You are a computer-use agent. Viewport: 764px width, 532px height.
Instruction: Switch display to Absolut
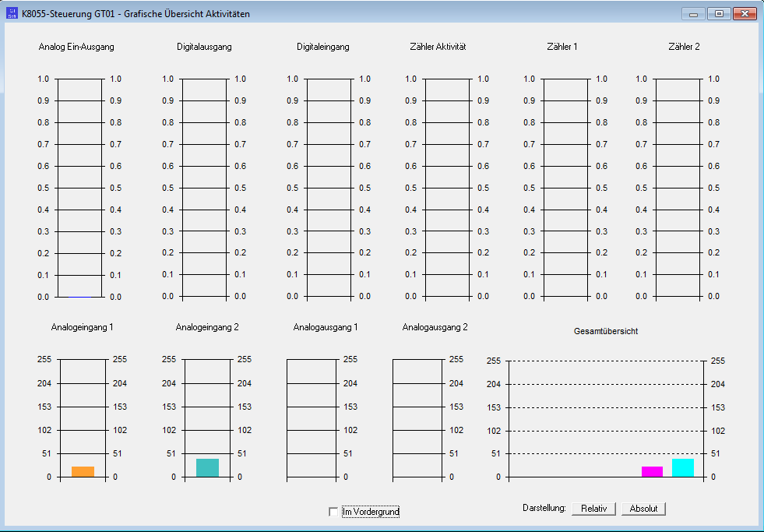(x=643, y=509)
